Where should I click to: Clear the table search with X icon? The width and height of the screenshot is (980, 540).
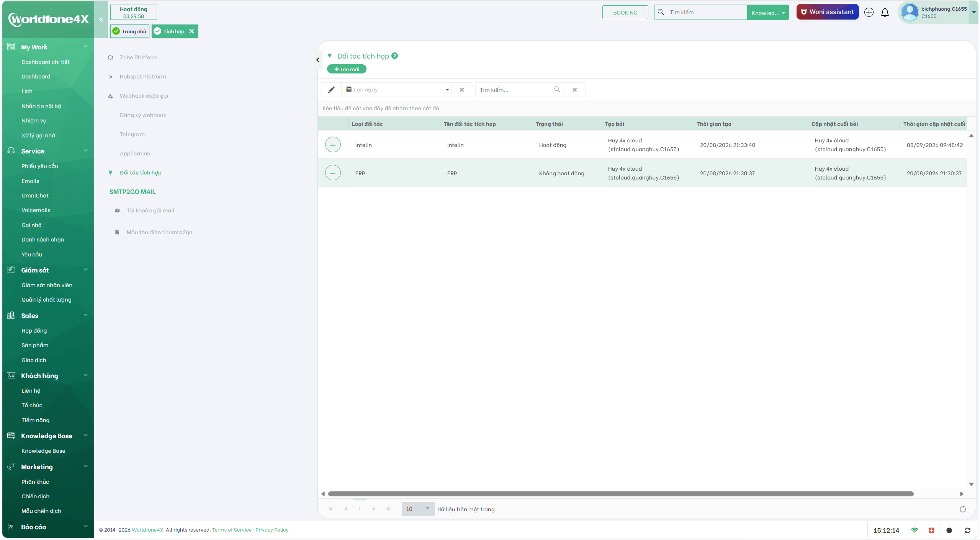575,90
